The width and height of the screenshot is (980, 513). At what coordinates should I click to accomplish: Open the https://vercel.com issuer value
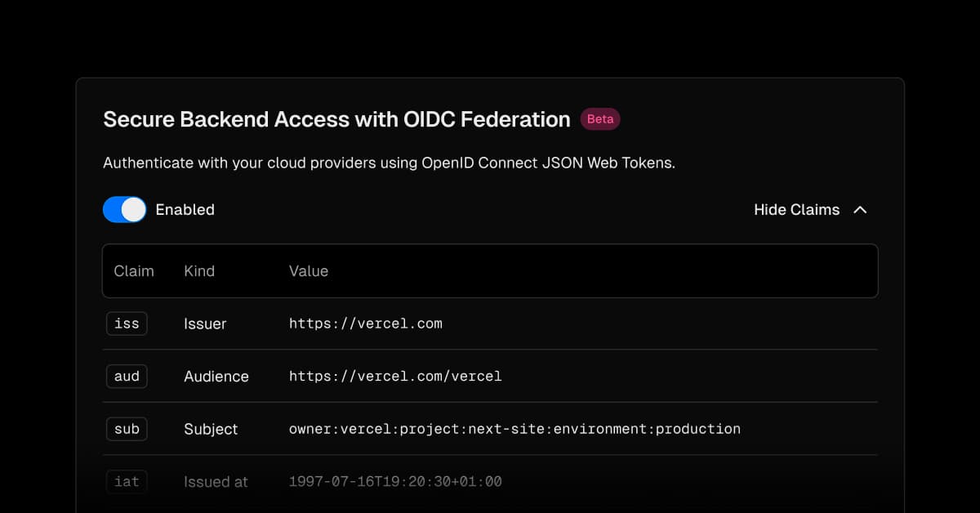point(366,323)
